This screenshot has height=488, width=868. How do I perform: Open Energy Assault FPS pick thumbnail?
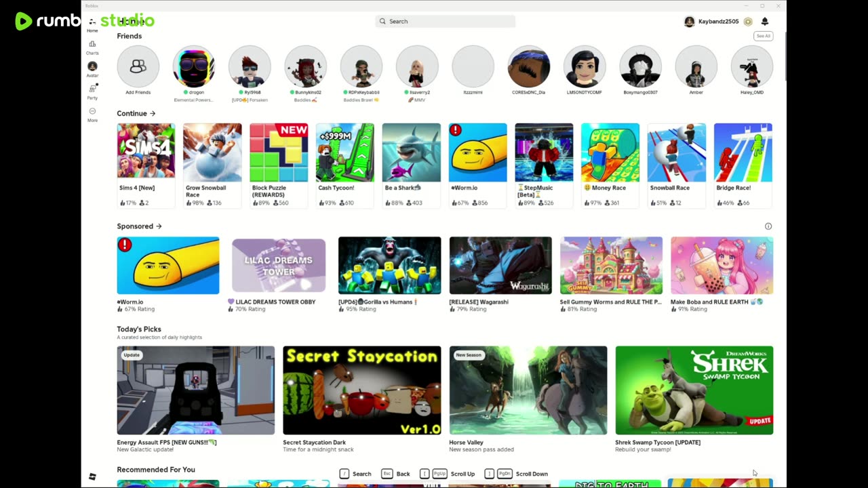click(196, 390)
